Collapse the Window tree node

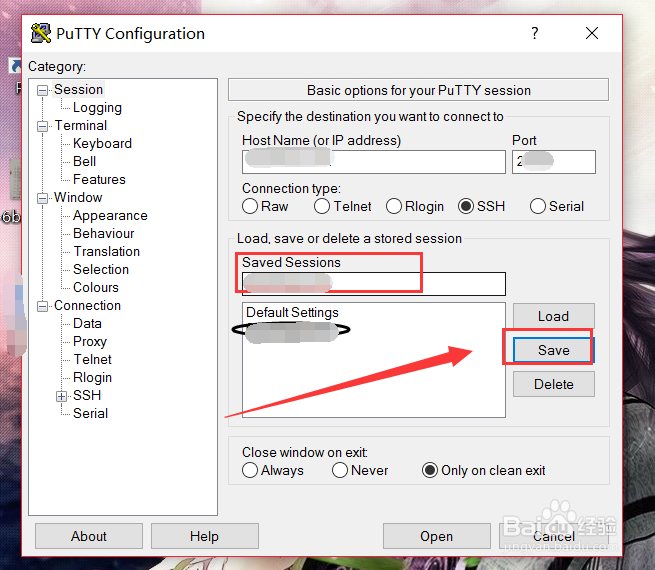[x=42, y=198]
